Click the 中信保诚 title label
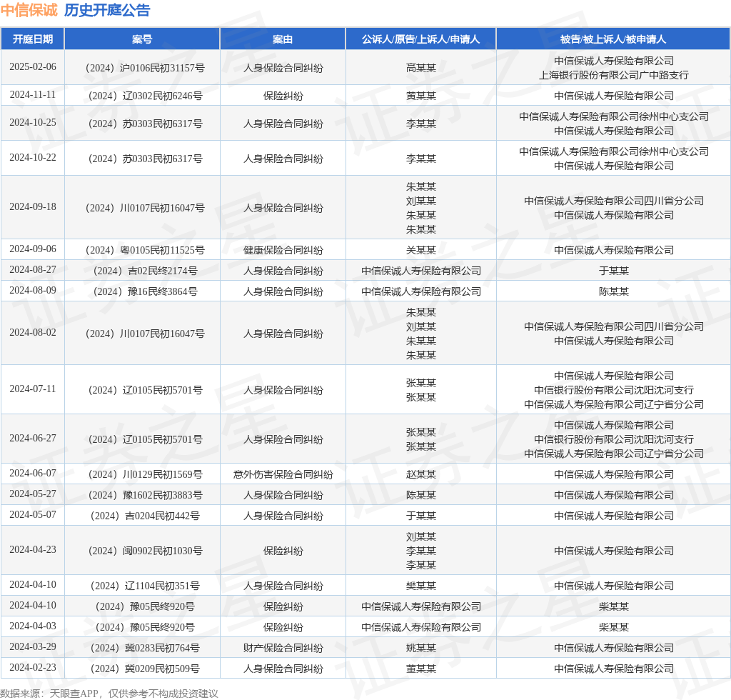 [29, 10]
